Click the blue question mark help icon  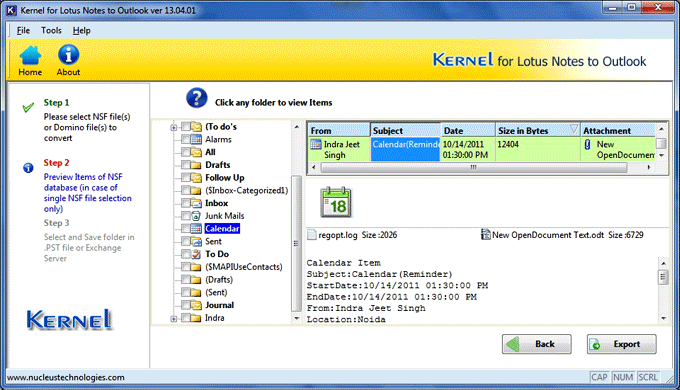pyautogui.click(x=196, y=98)
